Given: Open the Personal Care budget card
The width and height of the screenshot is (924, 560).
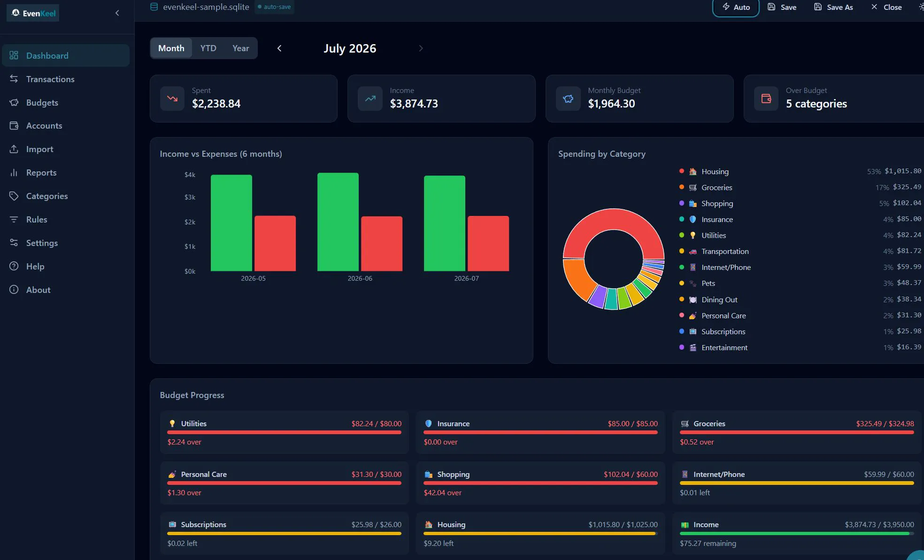Looking at the screenshot, I should click(285, 483).
